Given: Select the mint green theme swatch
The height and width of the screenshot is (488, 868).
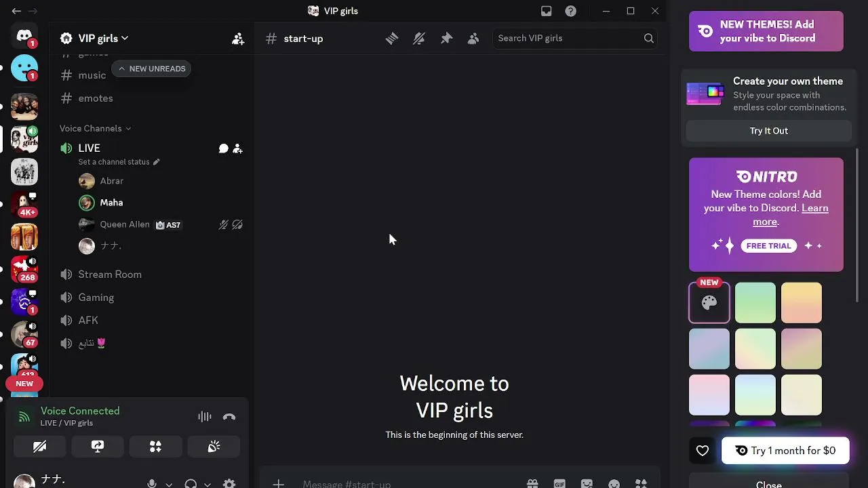Looking at the screenshot, I should click(x=755, y=302).
